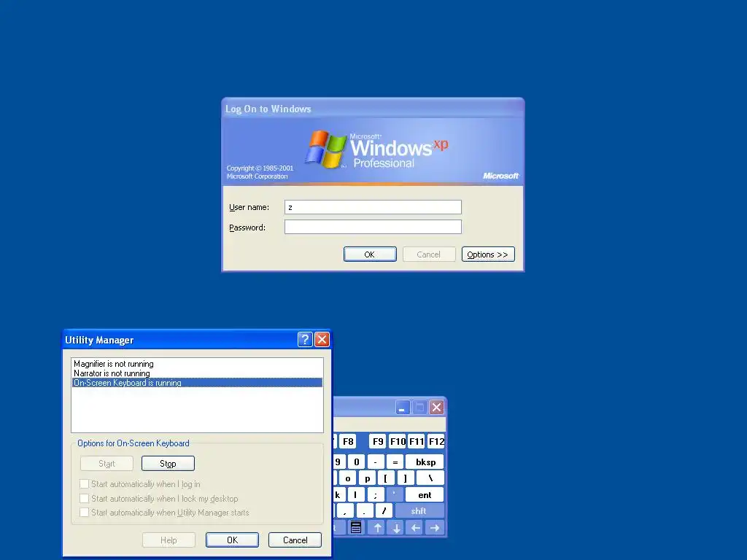Click the right arrow key on the on-screen keyboard
The width and height of the screenshot is (747, 560).
435,528
